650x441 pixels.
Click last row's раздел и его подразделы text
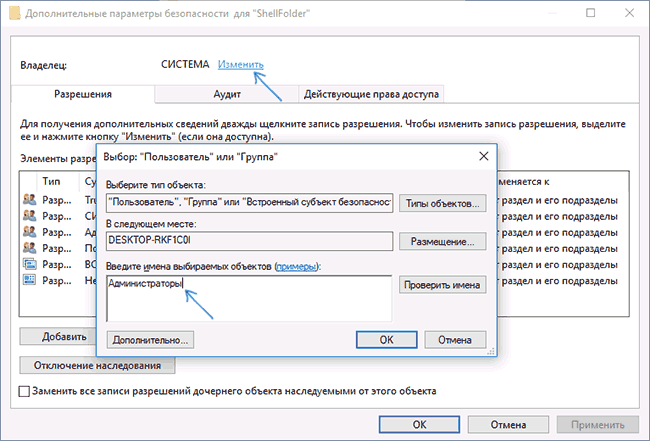click(x=559, y=281)
